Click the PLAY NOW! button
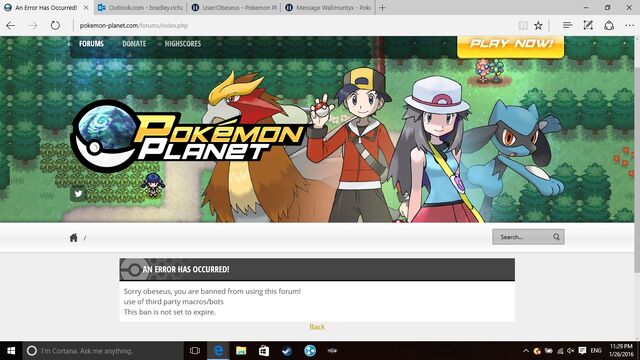640x360 pixels. pyautogui.click(x=511, y=46)
